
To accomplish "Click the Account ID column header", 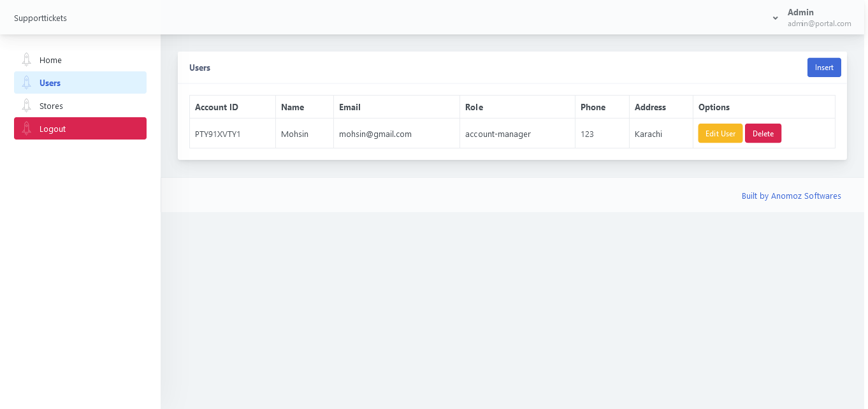I will (x=216, y=107).
